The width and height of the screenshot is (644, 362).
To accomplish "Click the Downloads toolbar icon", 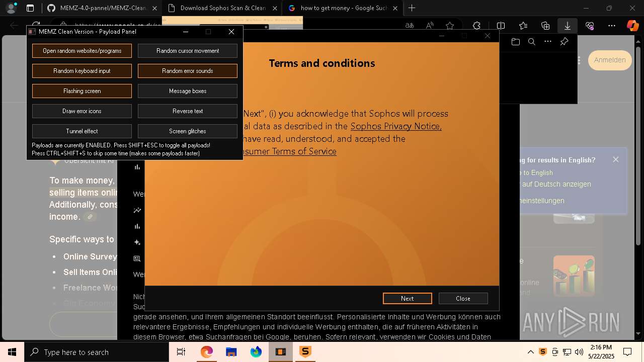I will click(x=567, y=26).
